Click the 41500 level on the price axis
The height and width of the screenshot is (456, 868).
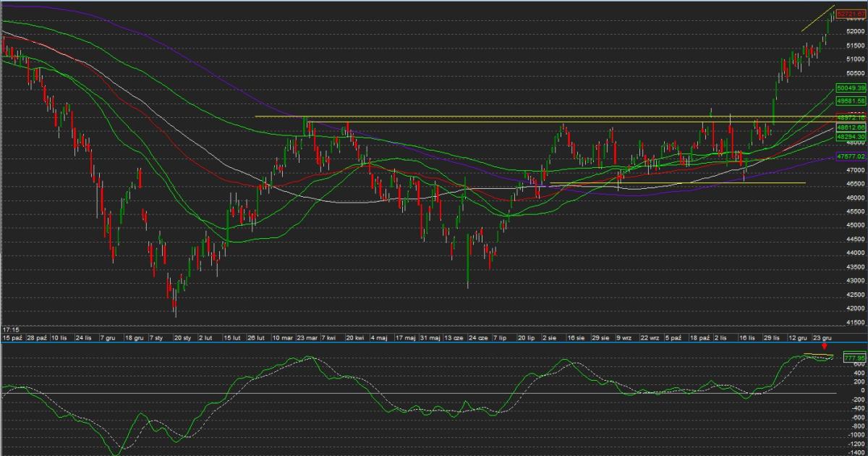854,322
